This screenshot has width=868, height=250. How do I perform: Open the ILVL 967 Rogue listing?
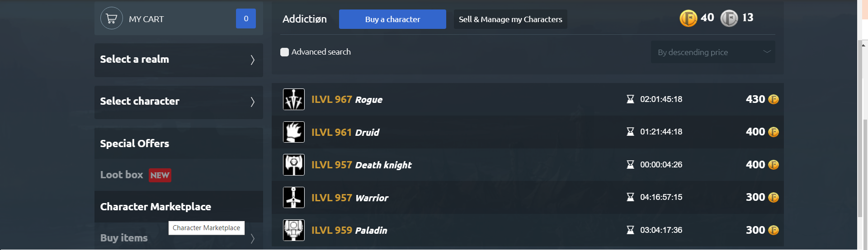tap(347, 100)
